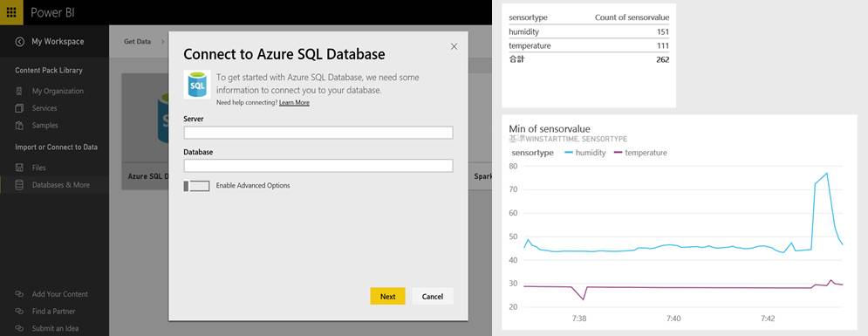
Task: Select Find a Partner in sidebar
Action: click(54, 312)
